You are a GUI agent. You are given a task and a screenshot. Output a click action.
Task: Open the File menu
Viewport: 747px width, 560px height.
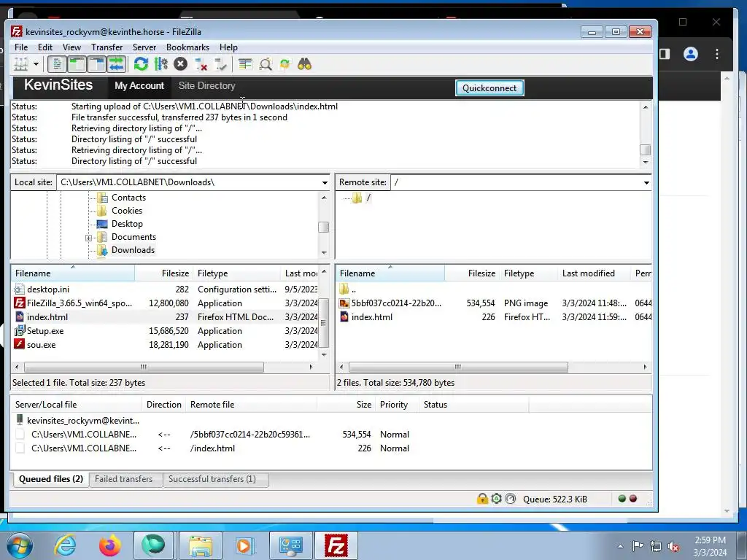[21, 47]
